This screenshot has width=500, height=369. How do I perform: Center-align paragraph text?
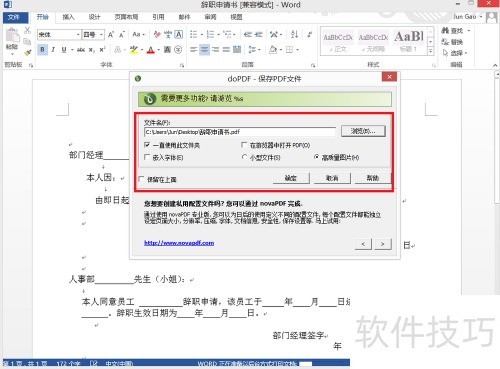coord(204,50)
